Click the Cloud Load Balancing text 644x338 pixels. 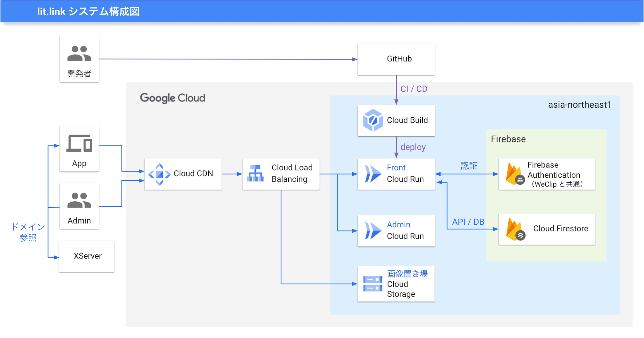[x=292, y=173]
